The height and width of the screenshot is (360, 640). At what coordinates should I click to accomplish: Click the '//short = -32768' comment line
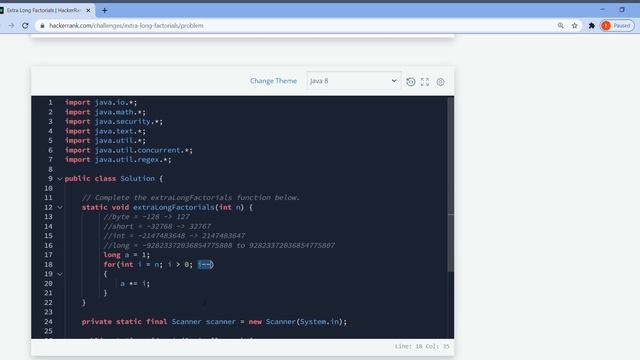click(157, 227)
